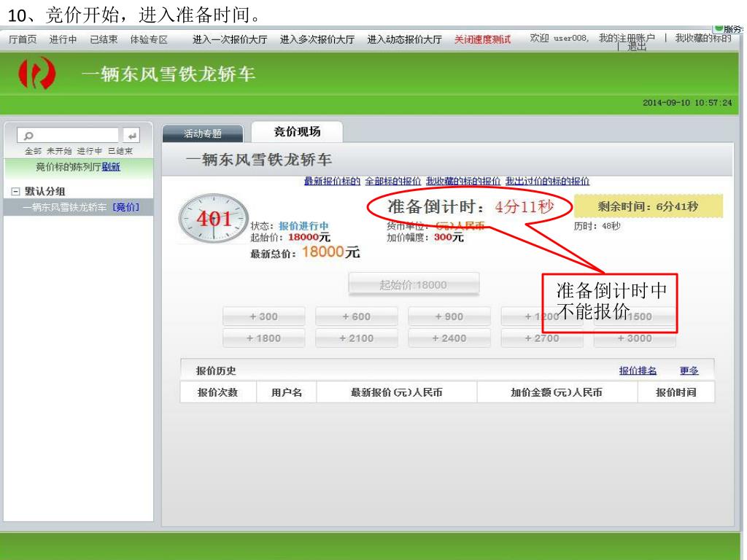747x560 pixels.
Task: Submit search with the arrow enter button
Action: [131, 135]
